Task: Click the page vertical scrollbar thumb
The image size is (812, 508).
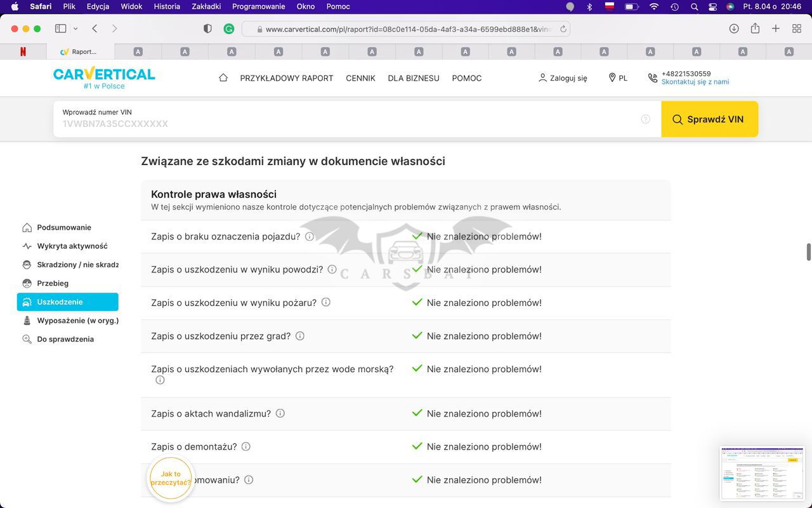Action: [808, 251]
